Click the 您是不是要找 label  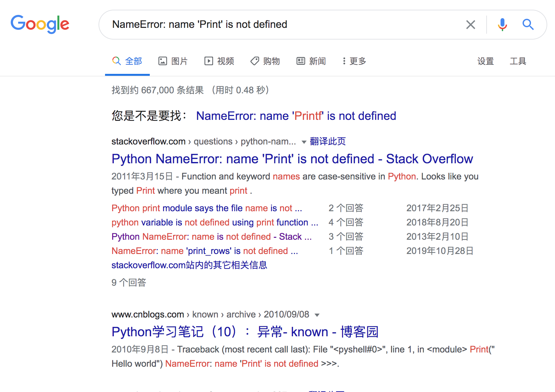point(149,116)
